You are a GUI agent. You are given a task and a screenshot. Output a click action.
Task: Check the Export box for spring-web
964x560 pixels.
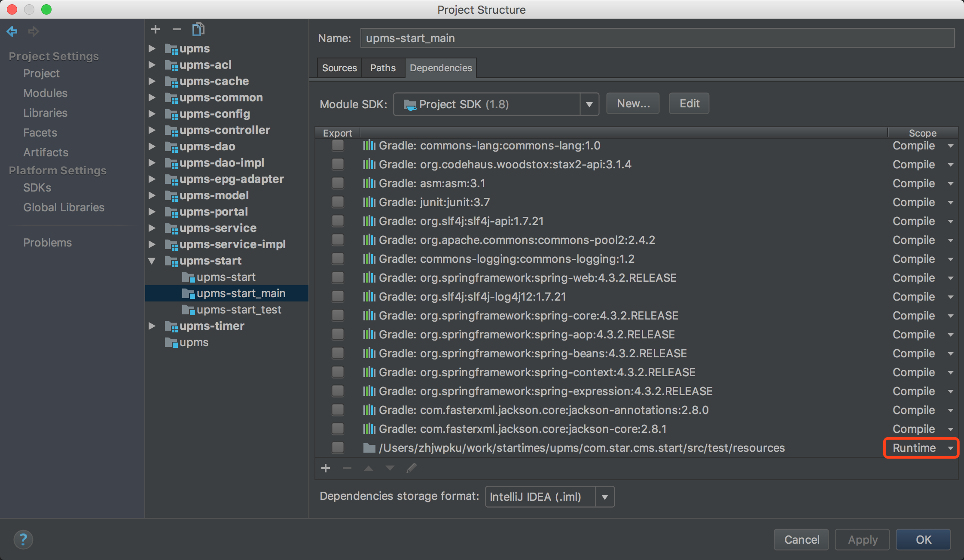click(x=338, y=277)
